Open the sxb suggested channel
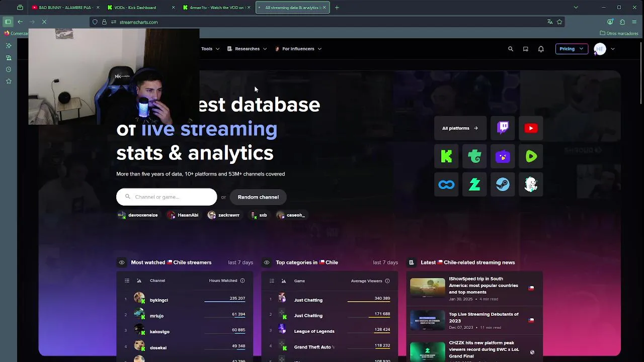 [x=259, y=215]
